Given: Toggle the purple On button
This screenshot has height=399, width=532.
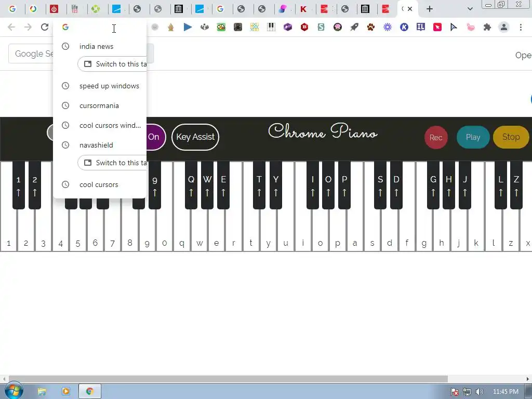Looking at the screenshot, I should pos(156,137).
